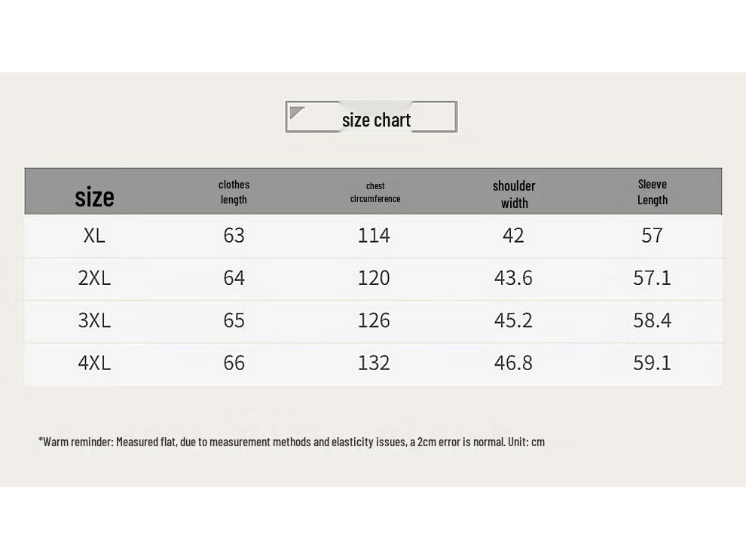Click the 3XL size row label

coord(94,320)
